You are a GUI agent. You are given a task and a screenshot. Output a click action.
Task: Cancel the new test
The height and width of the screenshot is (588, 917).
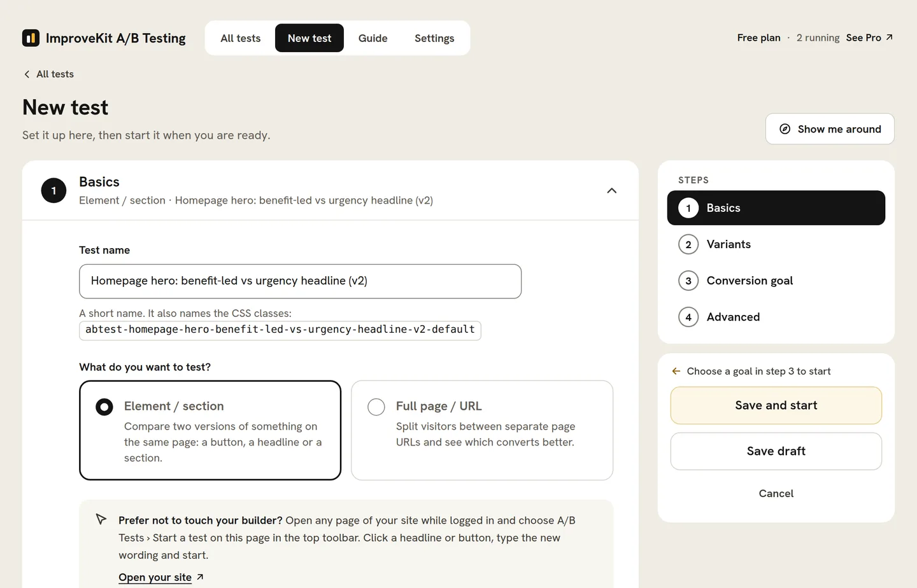point(776,493)
